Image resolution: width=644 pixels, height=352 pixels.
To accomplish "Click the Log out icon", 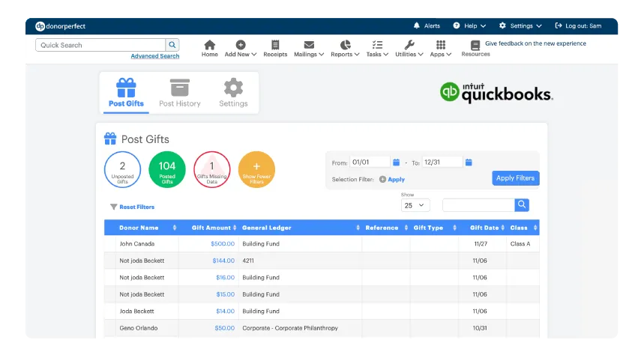I will 559,25.
